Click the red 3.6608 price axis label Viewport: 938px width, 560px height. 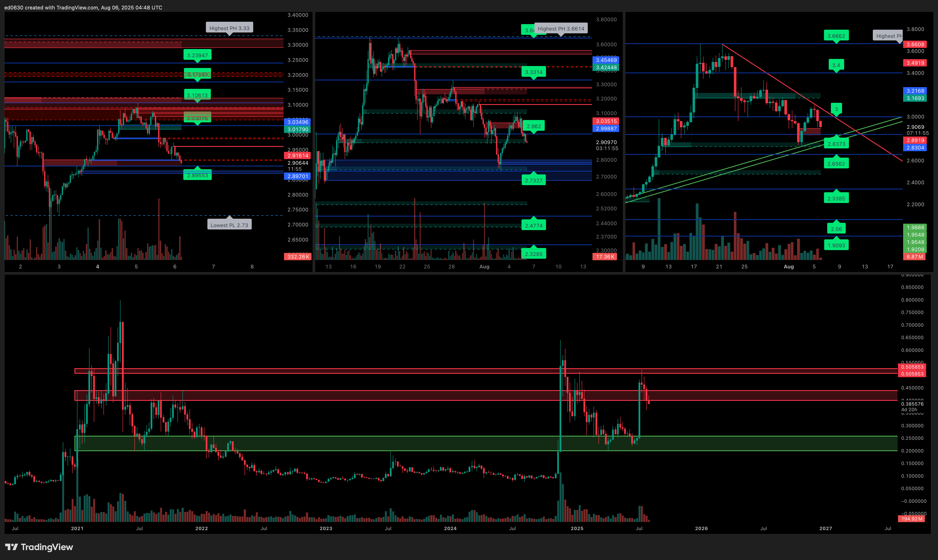[x=915, y=44]
